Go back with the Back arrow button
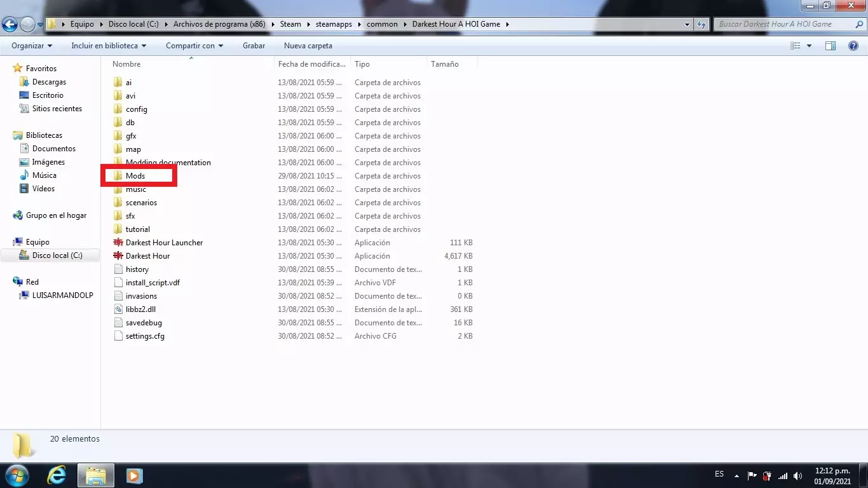This screenshot has height=488, width=868. [10, 25]
